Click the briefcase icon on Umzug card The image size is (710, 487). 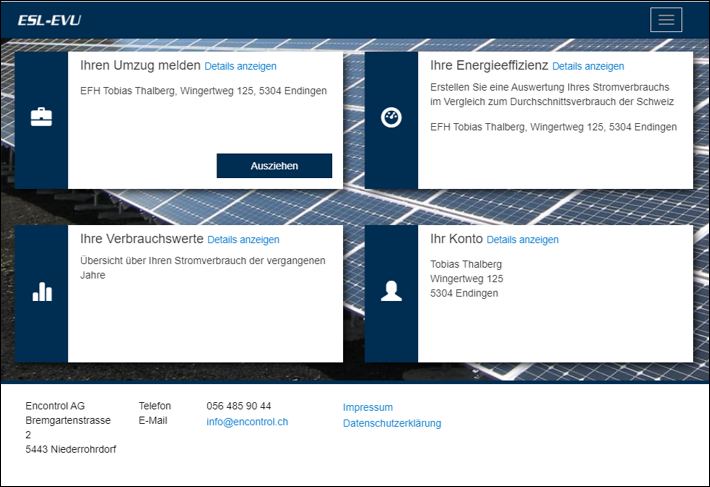point(41,117)
